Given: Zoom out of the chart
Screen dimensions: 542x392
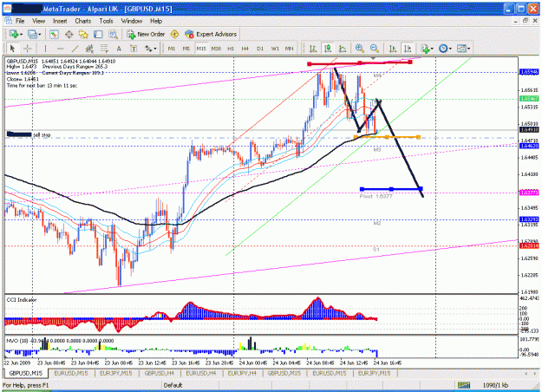Looking at the screenshot, I should click(374, 49).
